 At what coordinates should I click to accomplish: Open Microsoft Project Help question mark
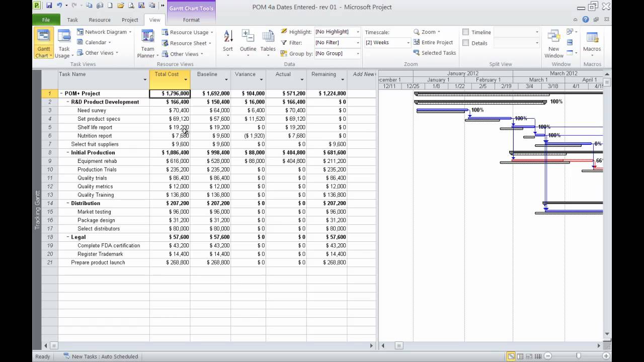click(x=586, y=20)
